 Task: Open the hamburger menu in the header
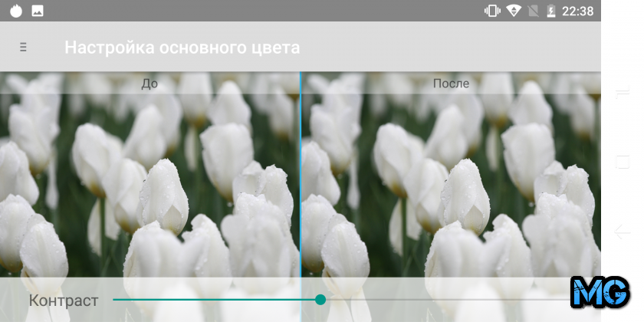point(23,48)
